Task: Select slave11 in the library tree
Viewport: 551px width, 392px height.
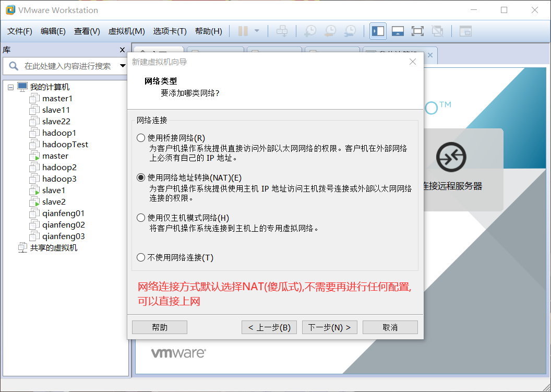Action: point(56,110)
